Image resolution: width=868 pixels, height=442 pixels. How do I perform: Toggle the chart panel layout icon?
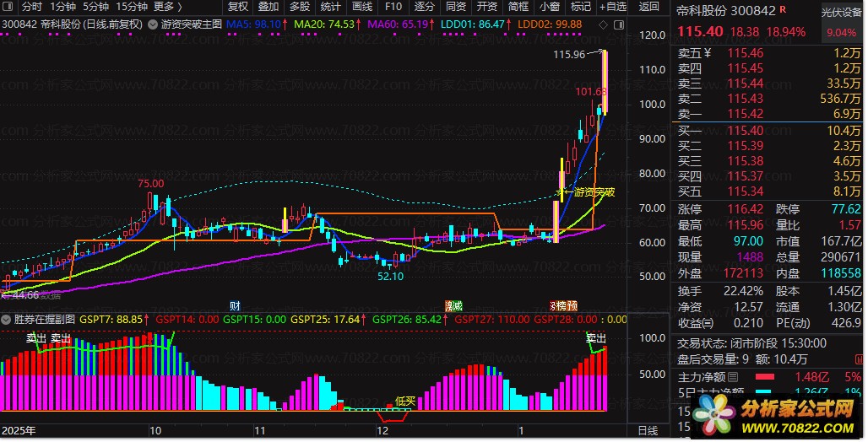pyautogui.click(x=619, y=25)
